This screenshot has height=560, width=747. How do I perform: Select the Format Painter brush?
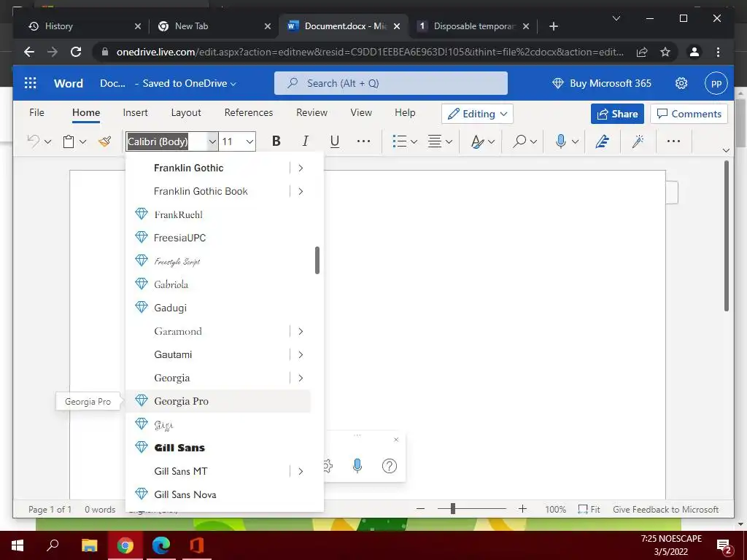tap(105, 141)
